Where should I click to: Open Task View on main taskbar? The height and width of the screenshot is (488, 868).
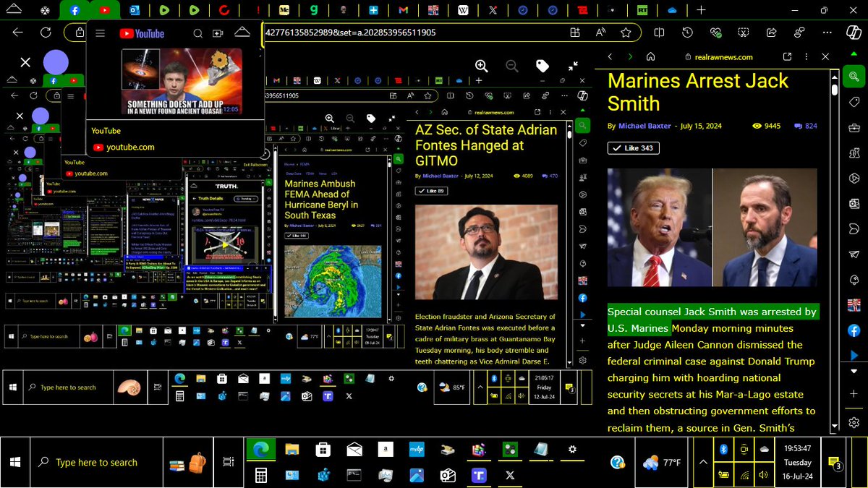228,463
